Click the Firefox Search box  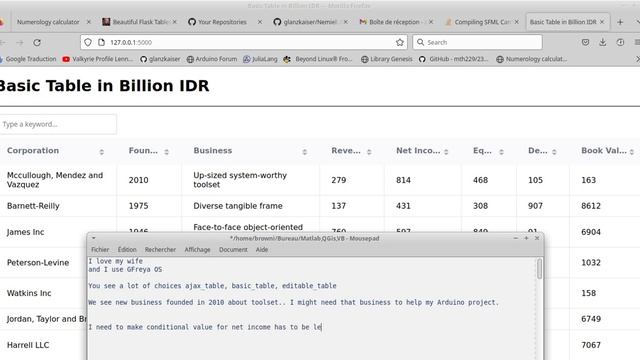[477, 42]
